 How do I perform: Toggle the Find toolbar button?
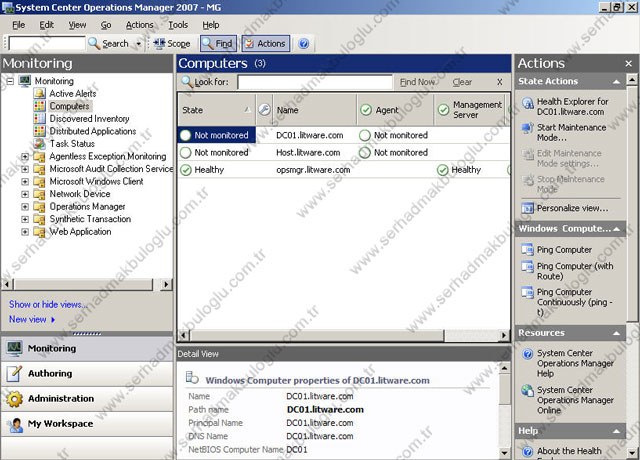(218, 44)
